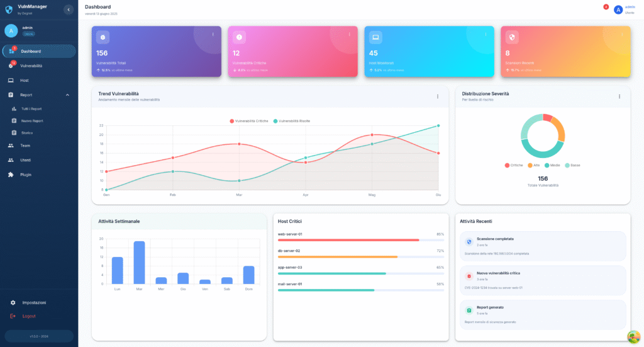The height and width of the screenshot is (347, 644).
Task: Open the Dashboard grid icon in sidebar
Action: (x=11, y=51)
